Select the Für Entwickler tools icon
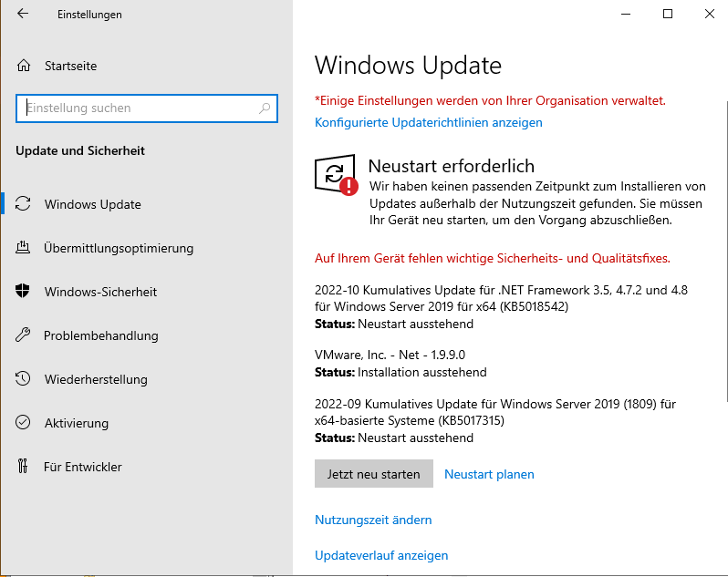 point(23,466)
